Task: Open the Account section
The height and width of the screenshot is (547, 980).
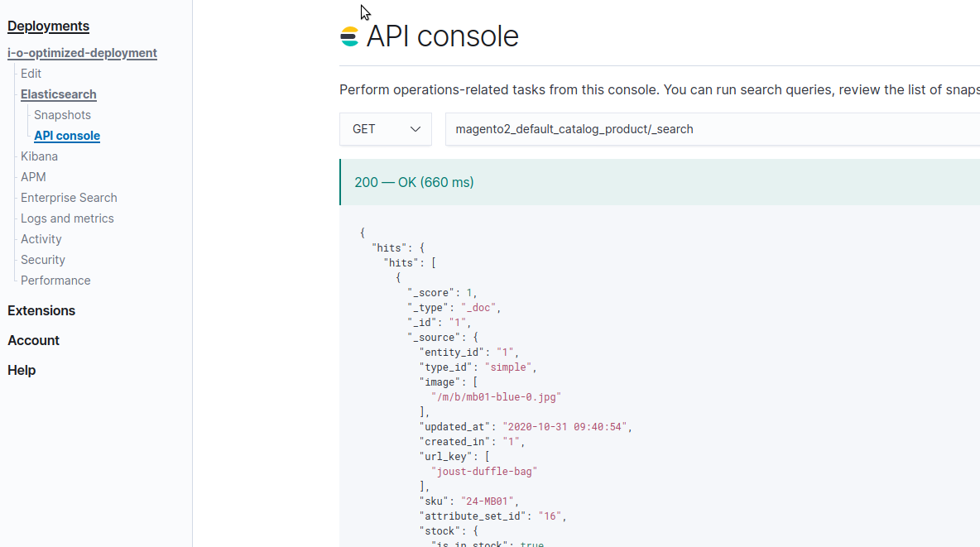Action: point(34,339)
